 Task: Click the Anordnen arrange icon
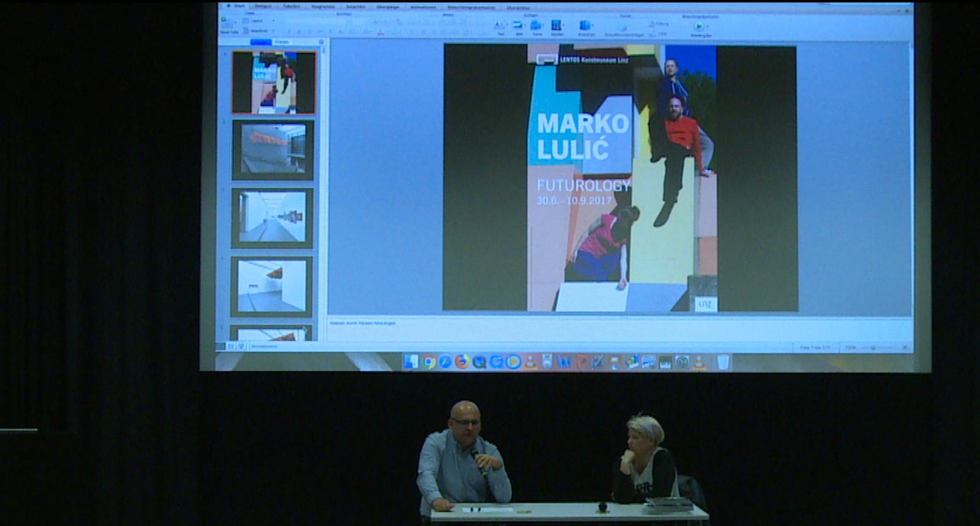click(x=586, y=26)
